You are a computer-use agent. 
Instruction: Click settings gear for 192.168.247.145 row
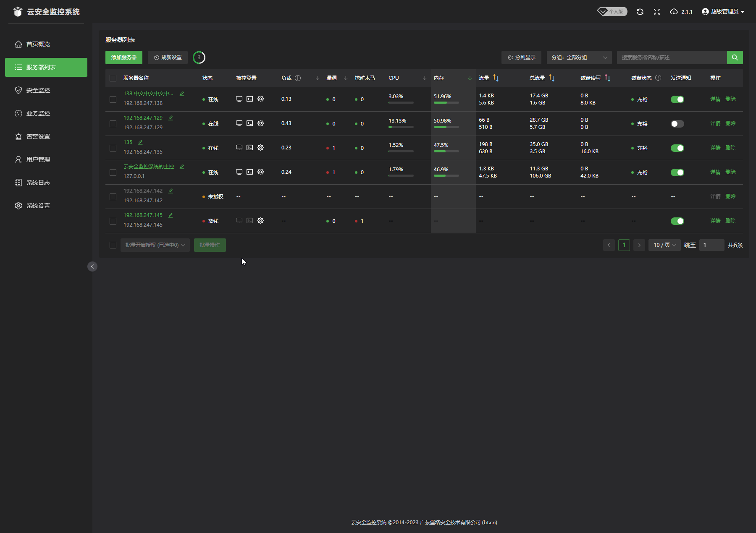pyautogui.click(x=260, y=221)
